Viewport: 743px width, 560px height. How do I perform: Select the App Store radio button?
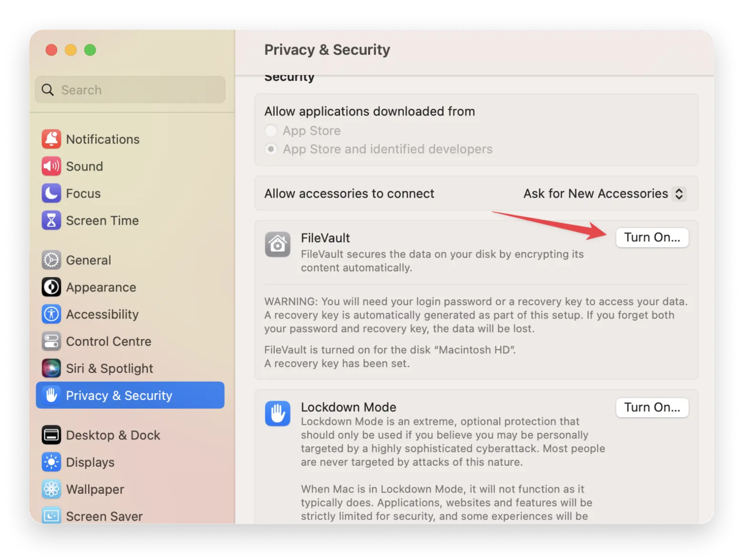tap(271, 130)
